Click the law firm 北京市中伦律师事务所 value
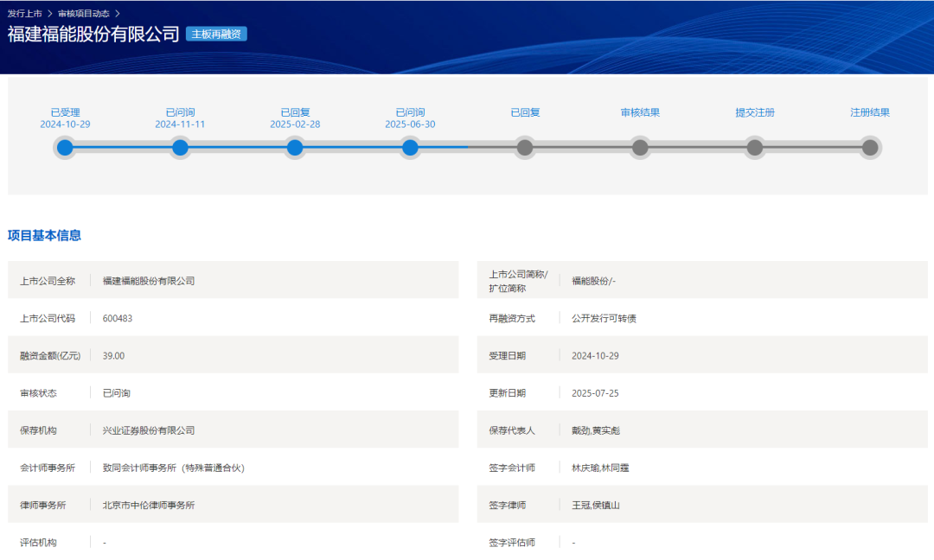 point(149,505)
